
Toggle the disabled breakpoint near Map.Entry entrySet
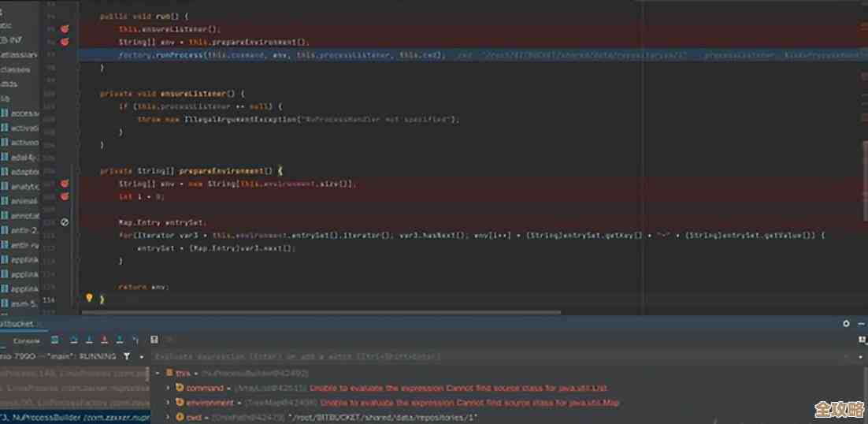65,222
